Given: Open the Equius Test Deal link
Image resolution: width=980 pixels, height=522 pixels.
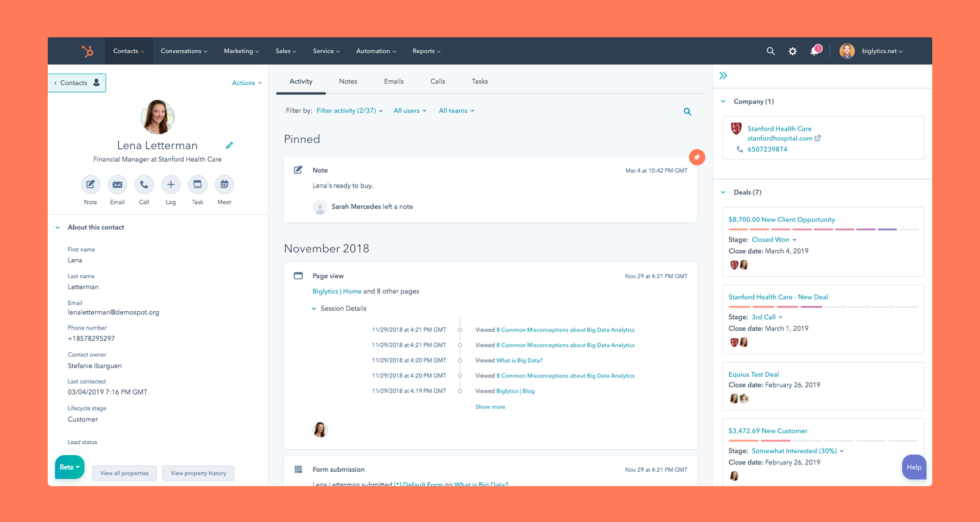Looking at the screenshot, I should point(753,374).
